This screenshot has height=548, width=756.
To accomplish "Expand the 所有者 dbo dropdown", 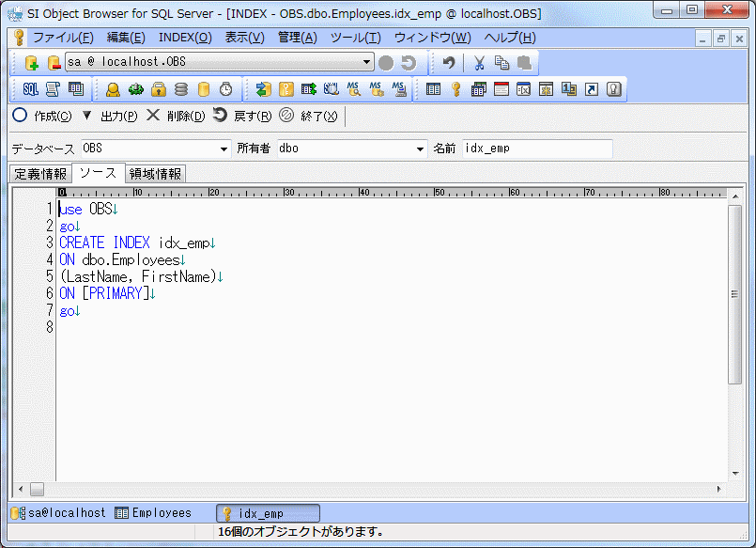I will click(x=420, y=149).
